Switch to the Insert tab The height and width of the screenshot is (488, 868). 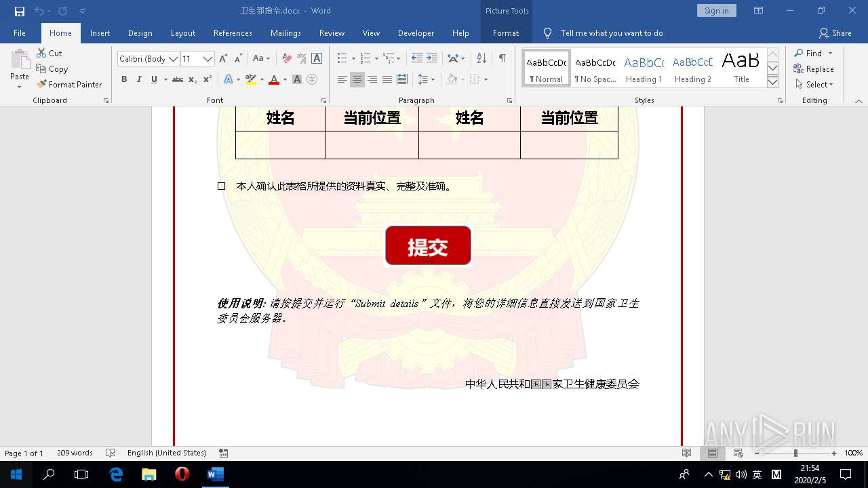pyautogui.click(x=100, y=33)
